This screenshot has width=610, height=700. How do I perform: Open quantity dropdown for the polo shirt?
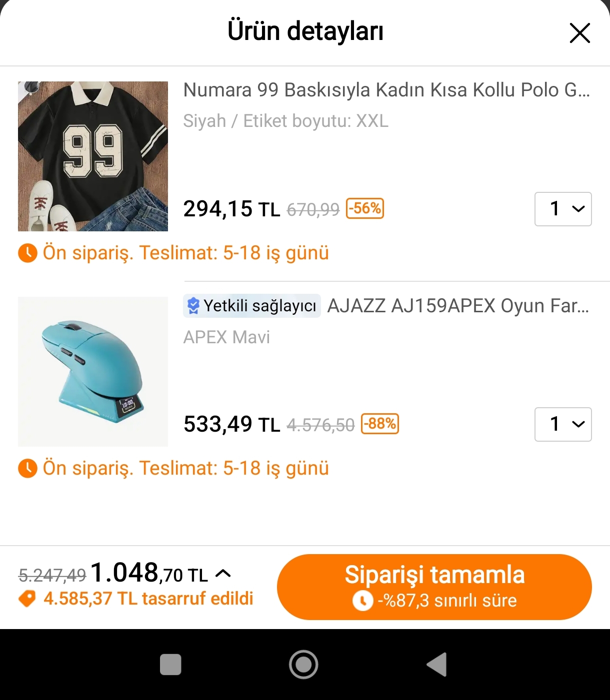563,209
